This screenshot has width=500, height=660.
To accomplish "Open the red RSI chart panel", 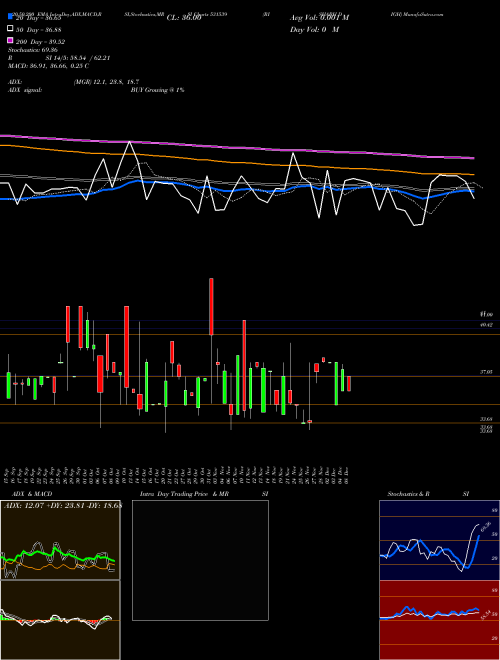I will click(439, 620).
